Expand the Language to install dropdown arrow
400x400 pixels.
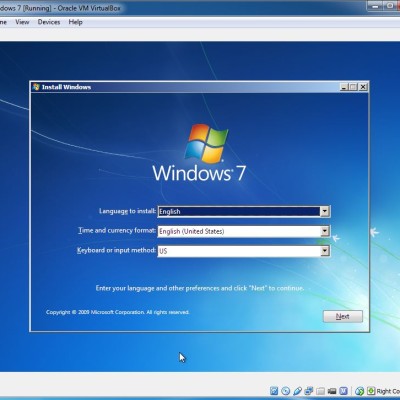[325, 211]
